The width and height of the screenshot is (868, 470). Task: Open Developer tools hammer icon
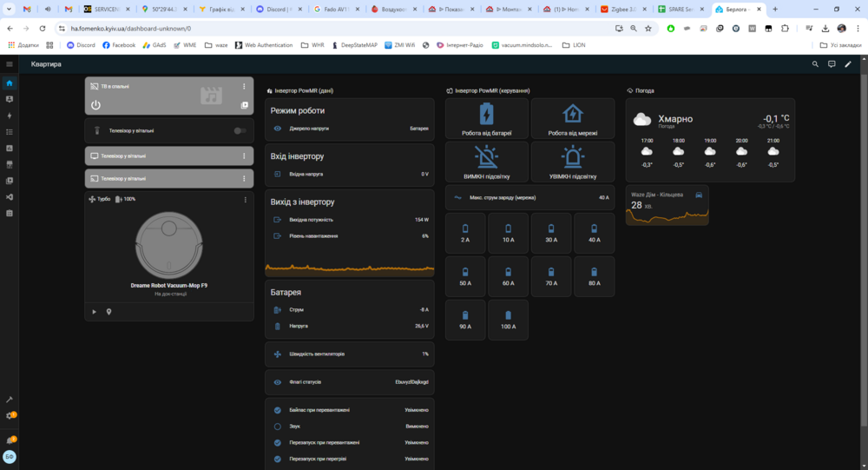tap(10, 399)
